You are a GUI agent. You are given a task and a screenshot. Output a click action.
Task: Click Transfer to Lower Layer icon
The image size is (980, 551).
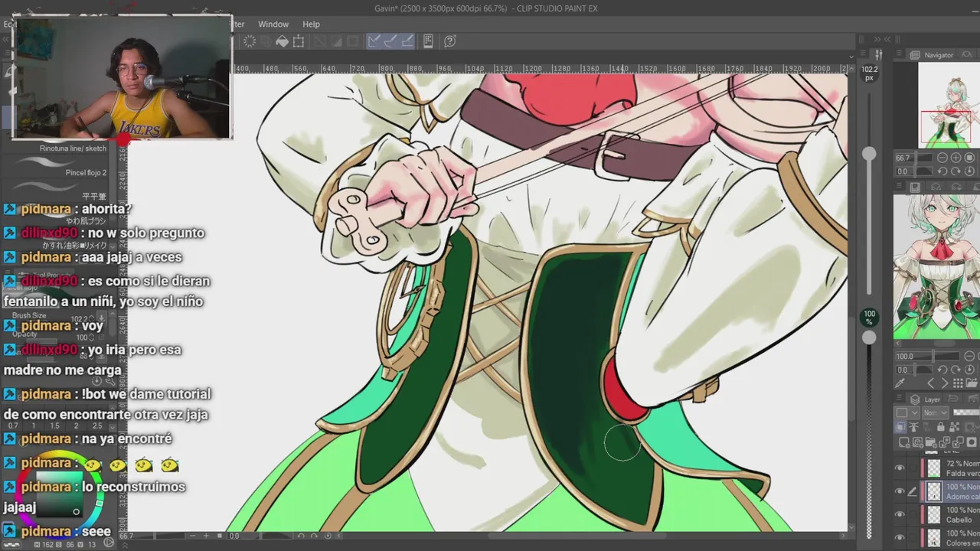point(944,442)
